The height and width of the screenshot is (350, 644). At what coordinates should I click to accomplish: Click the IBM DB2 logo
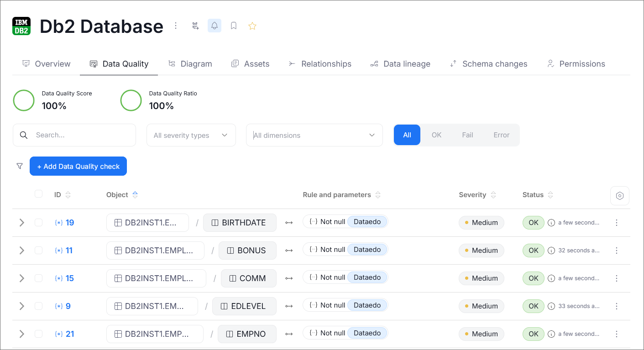(21, 26)
